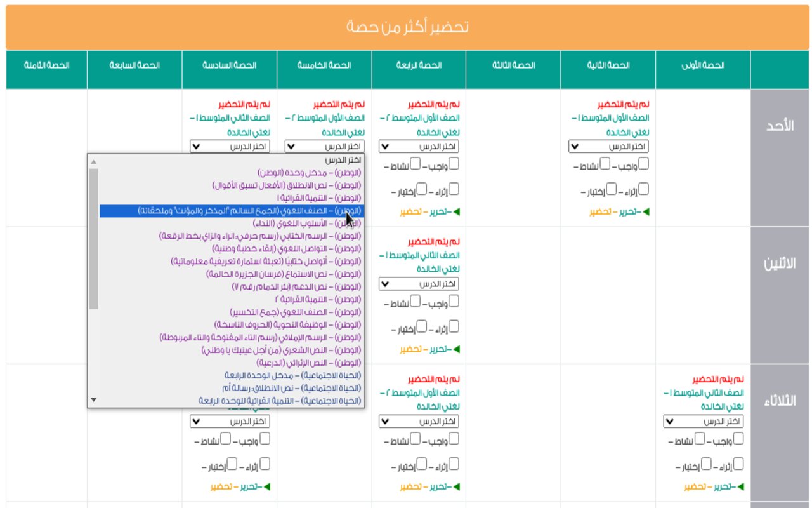This screenshot has height=508, width=812.
Task: Click the تحرير link in Monday's fourth period
Action: 440,349
